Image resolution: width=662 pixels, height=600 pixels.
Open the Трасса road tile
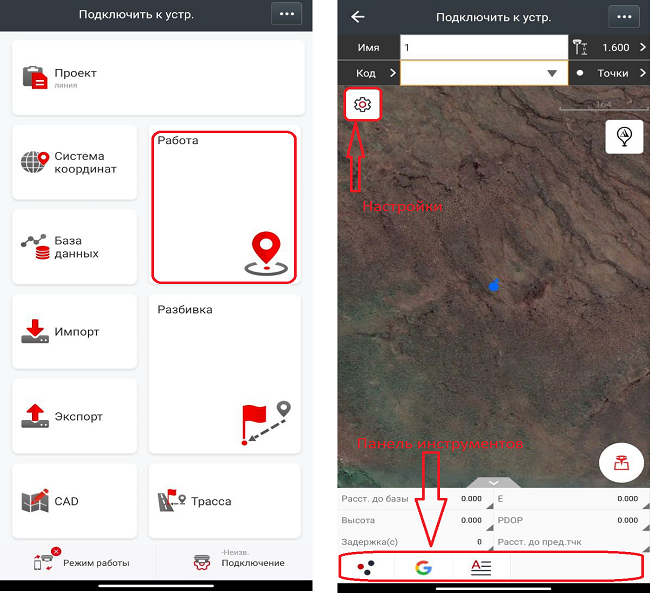click(x=225, y=501)
